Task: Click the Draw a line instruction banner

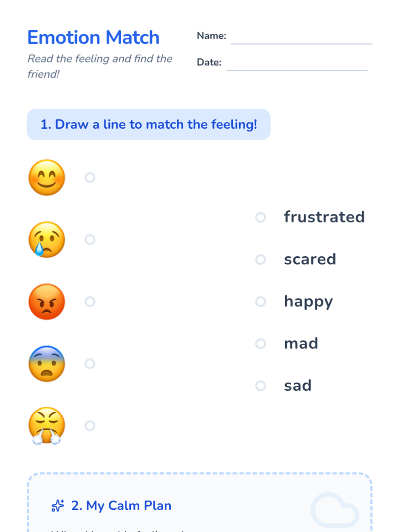Action: [x=149, y=124]
